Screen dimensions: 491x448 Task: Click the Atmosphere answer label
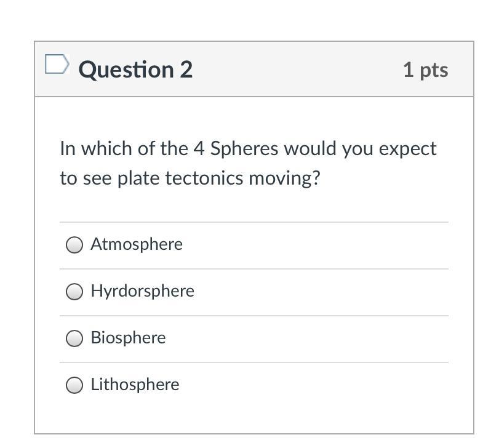(x=137, y=244)
